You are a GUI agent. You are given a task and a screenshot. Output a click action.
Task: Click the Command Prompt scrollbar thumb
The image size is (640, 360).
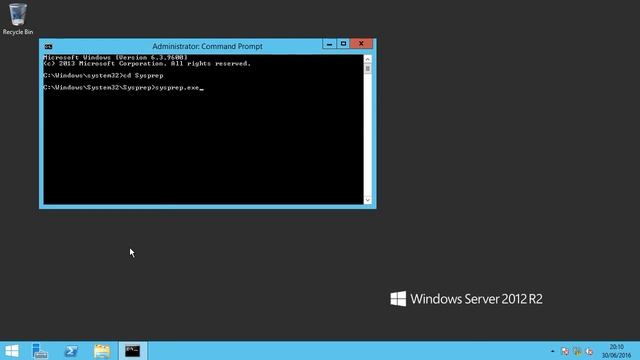[368, 69]
